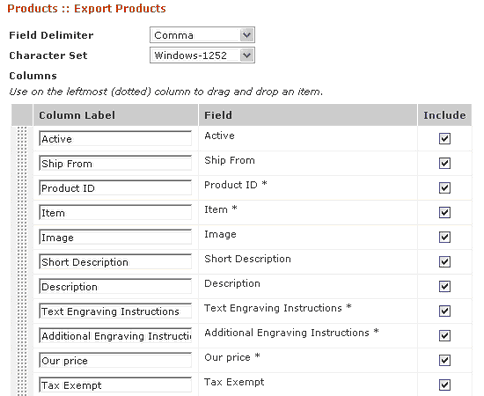The image size is (484, 396).
Task: Uncheck Include for Image row
Action: [x=445, y=237]
